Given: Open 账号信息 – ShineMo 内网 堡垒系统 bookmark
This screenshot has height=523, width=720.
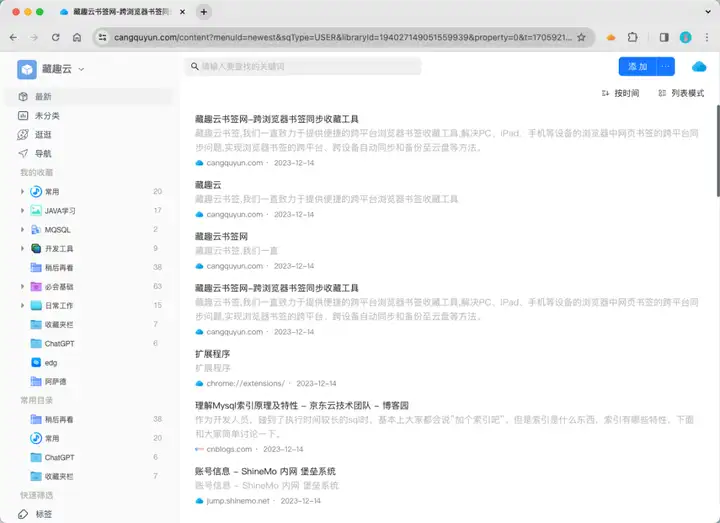Looking at the screenshot, I should pos(265,471).
